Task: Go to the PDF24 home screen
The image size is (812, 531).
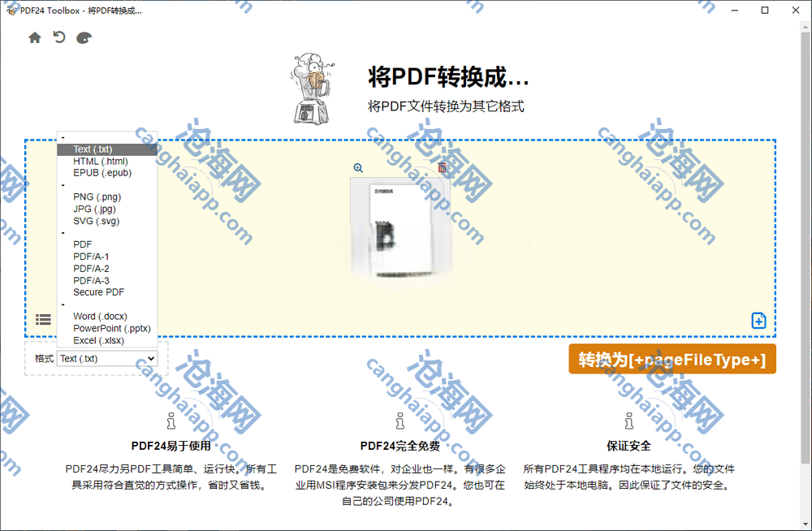Action: (x=35, y=37)
